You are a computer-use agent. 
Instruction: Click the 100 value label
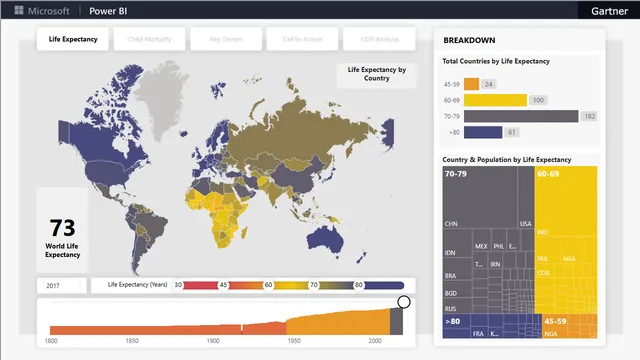[538, 100]
